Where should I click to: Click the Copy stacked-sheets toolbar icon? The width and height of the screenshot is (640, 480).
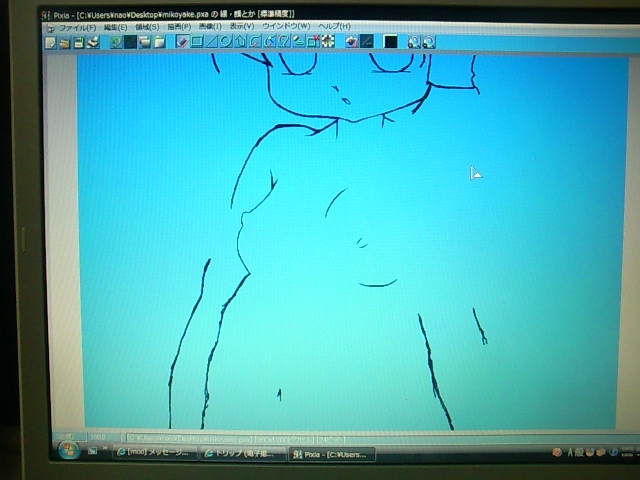tap(144, 42)
